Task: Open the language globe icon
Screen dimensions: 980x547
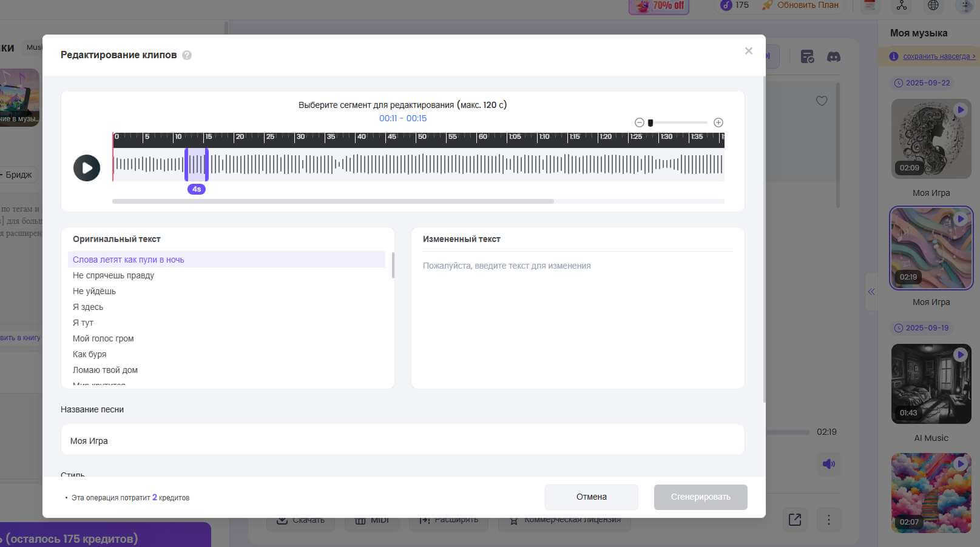Action: pos(933,5)
